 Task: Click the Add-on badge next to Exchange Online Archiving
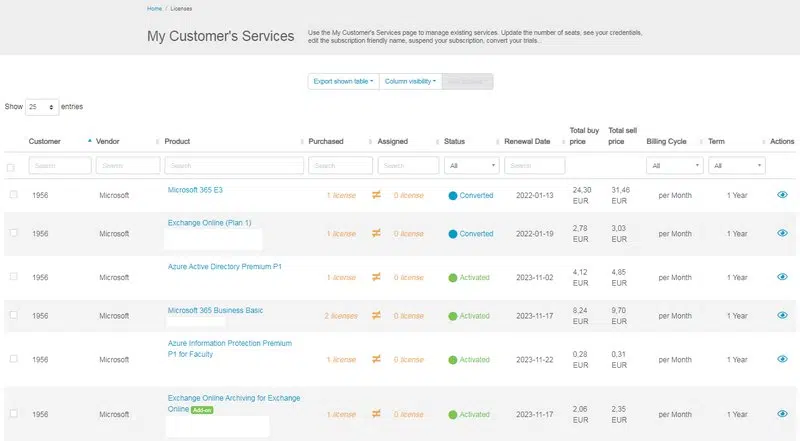coord(202,410)
